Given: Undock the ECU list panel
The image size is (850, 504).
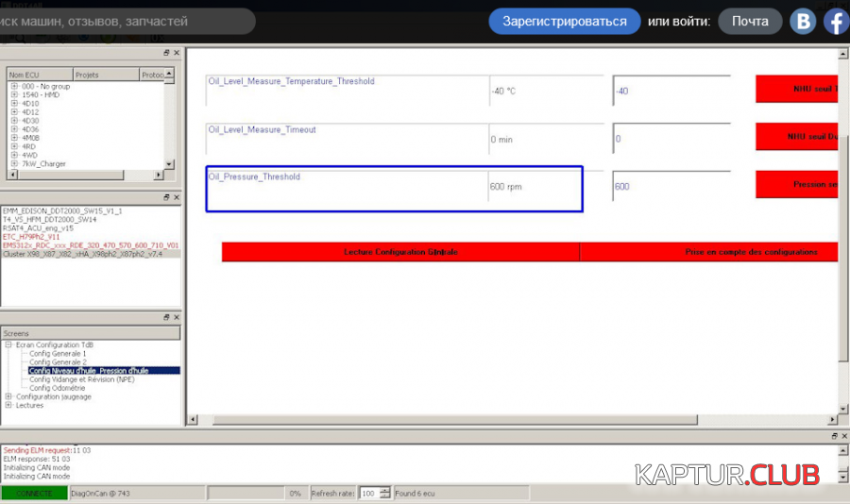Looking at the screenshot, I should [166, 53].
